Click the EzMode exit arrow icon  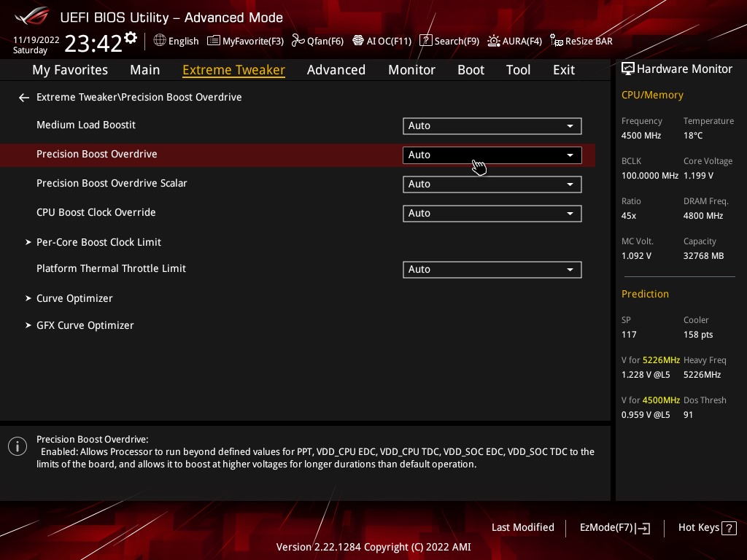click(643, 528)
